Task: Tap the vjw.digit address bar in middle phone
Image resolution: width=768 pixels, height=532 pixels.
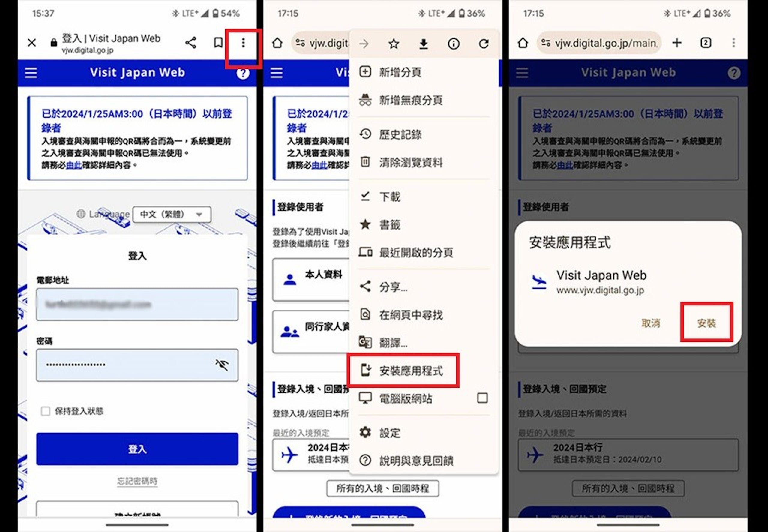Action: [x=321, y=43]
